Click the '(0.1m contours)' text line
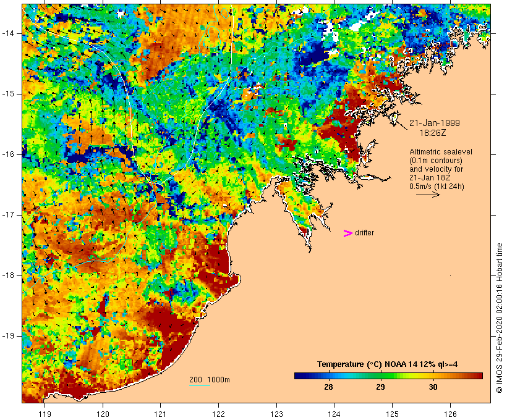This screenshot has width=507, height=420. (435, 161)
